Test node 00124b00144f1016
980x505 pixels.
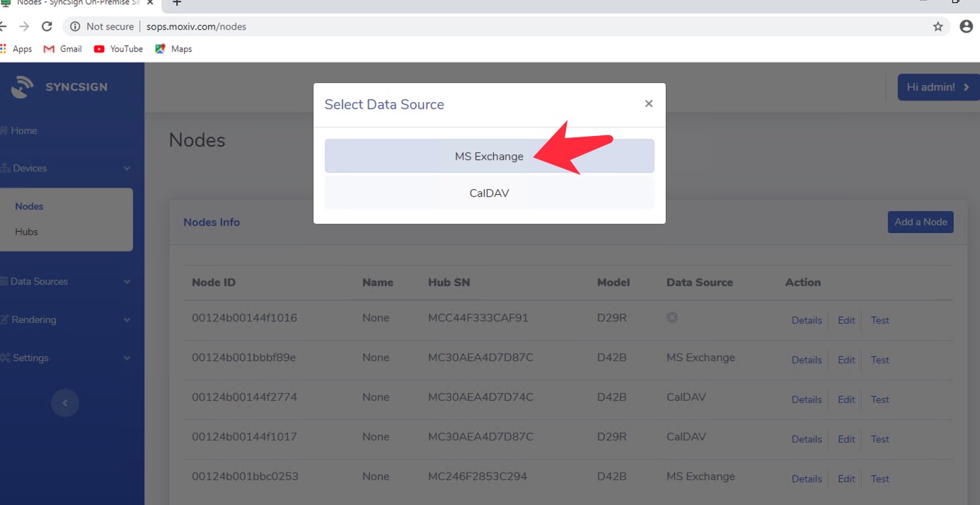tap(880, 320)
